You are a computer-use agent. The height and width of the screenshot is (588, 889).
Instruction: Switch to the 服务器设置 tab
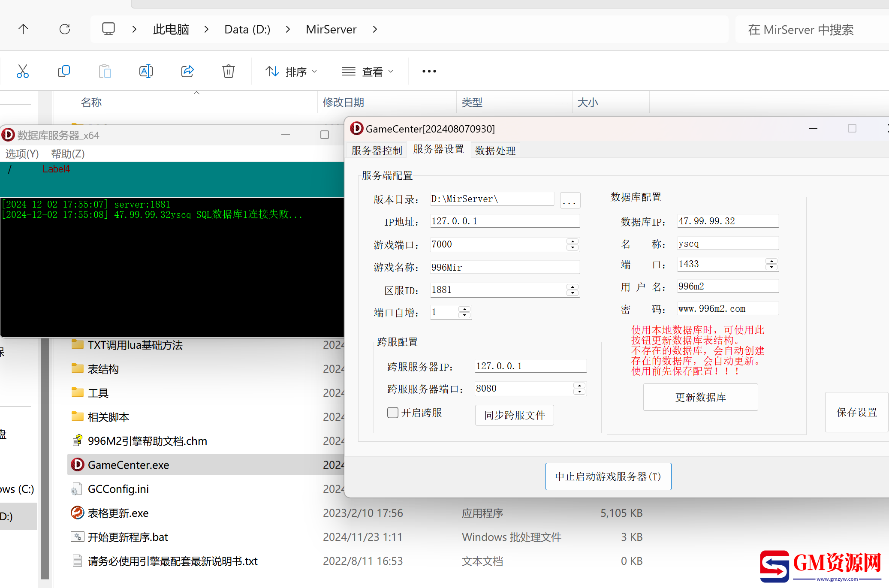click(438, 149)
